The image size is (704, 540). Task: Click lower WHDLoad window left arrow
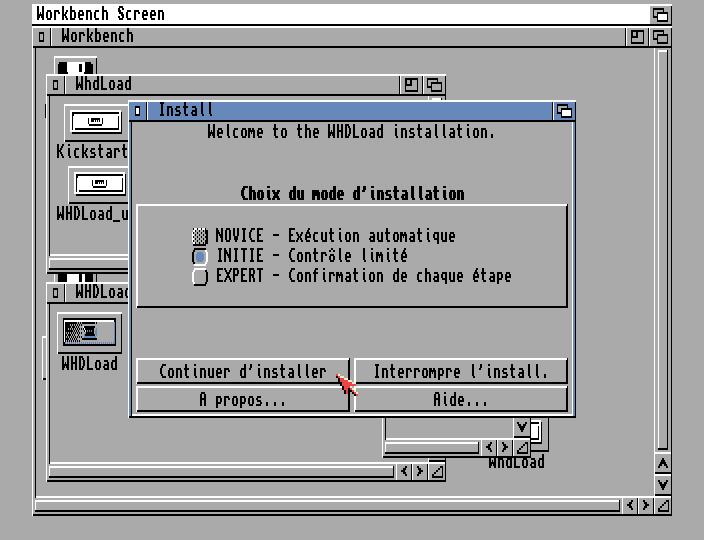point(405,471)
